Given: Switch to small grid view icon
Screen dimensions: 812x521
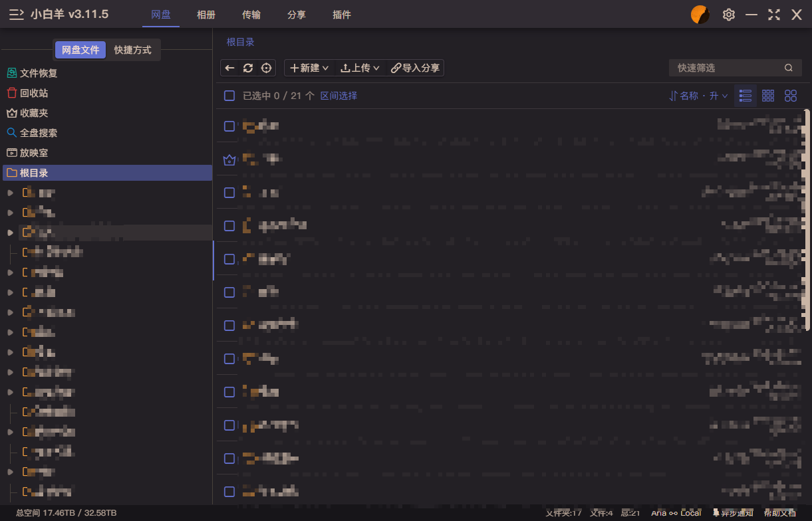Looking at the screenshot, I should point(768,96).
